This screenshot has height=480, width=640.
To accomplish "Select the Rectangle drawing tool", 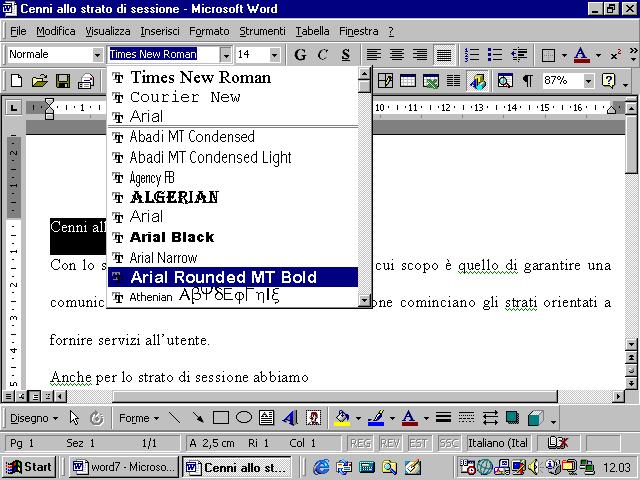I will [221, 418].
